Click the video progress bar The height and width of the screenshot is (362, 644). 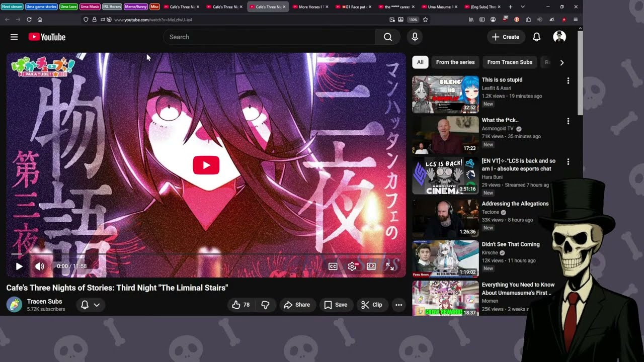click(206, 254)
